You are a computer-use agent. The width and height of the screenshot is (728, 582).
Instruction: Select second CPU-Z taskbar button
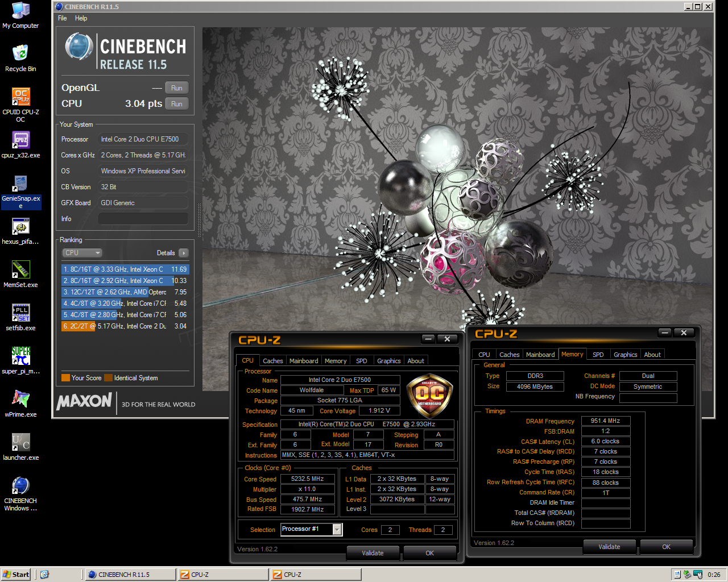315,575
